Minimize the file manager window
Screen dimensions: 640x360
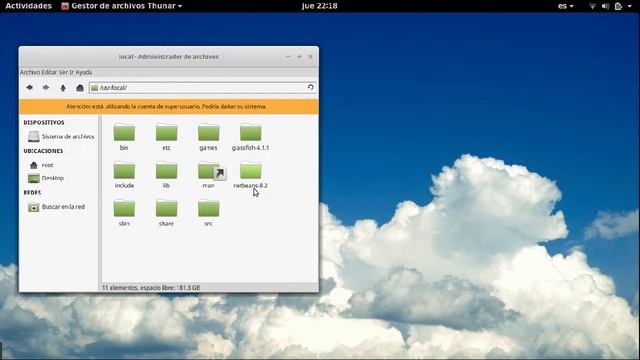tap(288, 57)
